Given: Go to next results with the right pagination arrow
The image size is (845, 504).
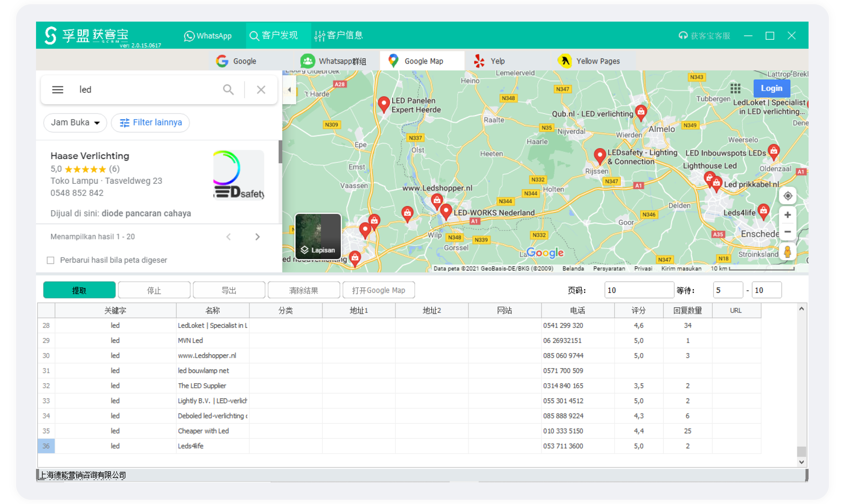Looking at the screenshot, I should [x=258, y=236].
